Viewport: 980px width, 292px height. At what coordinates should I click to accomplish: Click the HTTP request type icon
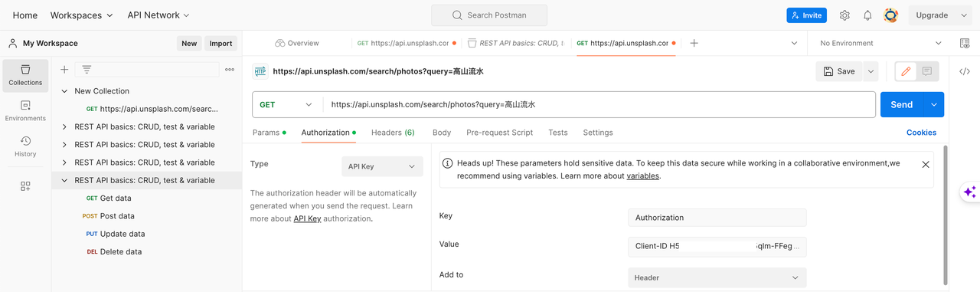point(260,71)
